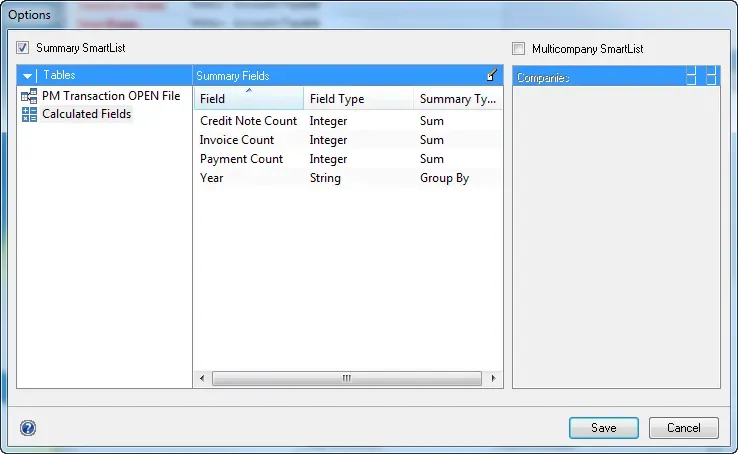Click the PM Transaction OPEN File table icon
Image resolution: width=738 pixels, height=454 pixels.
pyautogui.click(x=29, y=96)
